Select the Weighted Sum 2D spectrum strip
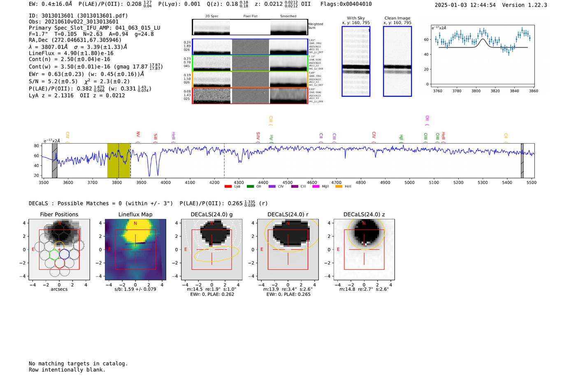This screenshot has width=576, height=392. pos(250,27)
